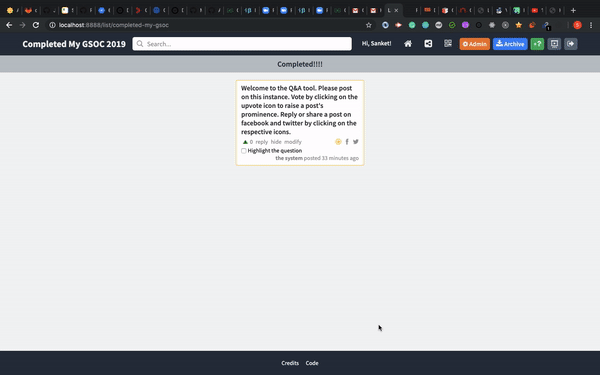Log out using the sign-out arrow icon
Image resolution: width=600 pixels, height=375 pixels.
coord(571,44)
